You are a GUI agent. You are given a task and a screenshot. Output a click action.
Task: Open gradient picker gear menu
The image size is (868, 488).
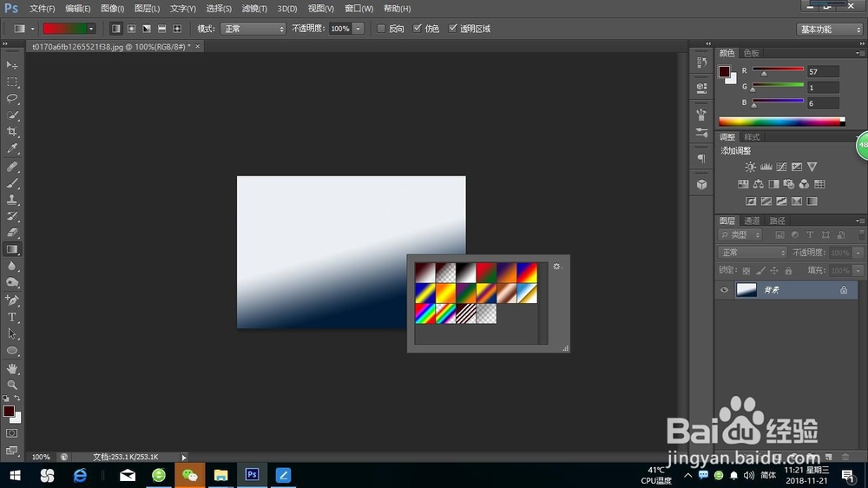[557, 267]
